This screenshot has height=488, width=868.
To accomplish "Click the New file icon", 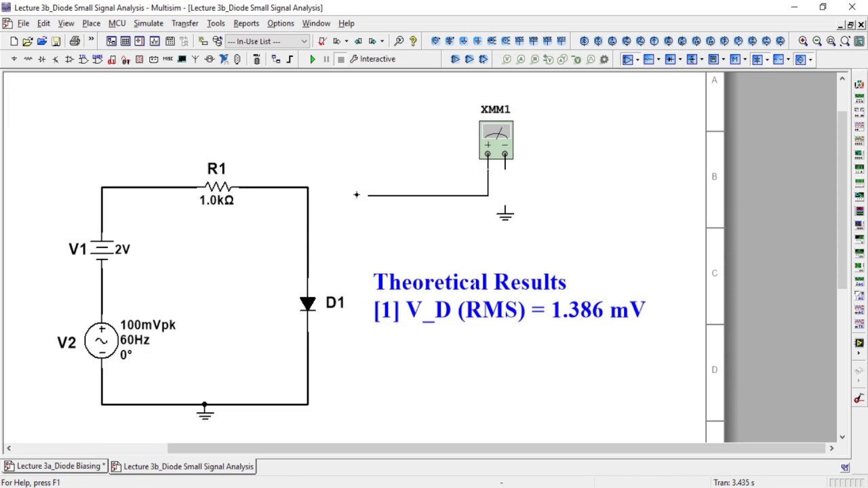I will click(14, 41).
